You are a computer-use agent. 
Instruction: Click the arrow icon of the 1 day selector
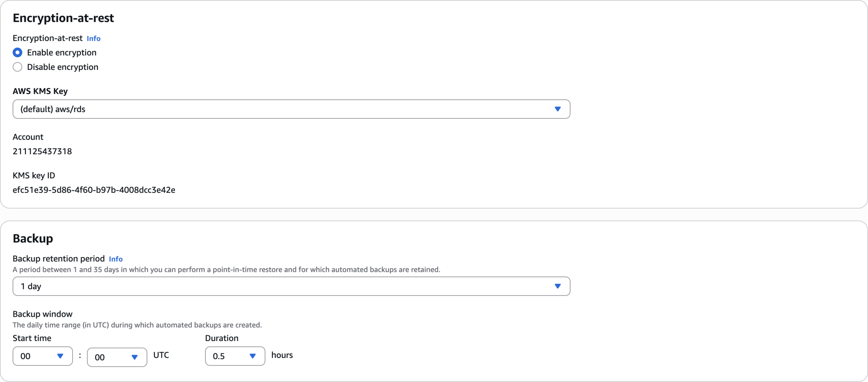point(558,286)
